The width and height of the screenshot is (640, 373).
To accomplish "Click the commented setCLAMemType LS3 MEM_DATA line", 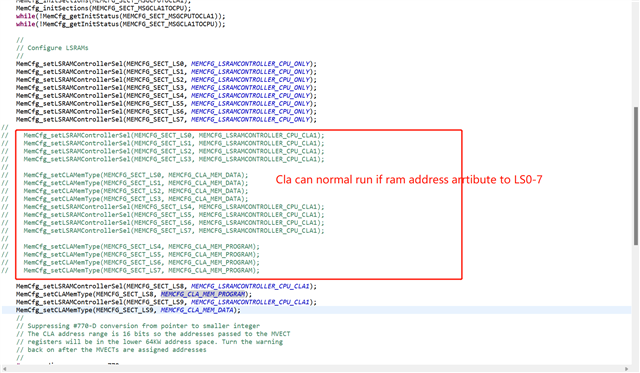I will point(136,199).
